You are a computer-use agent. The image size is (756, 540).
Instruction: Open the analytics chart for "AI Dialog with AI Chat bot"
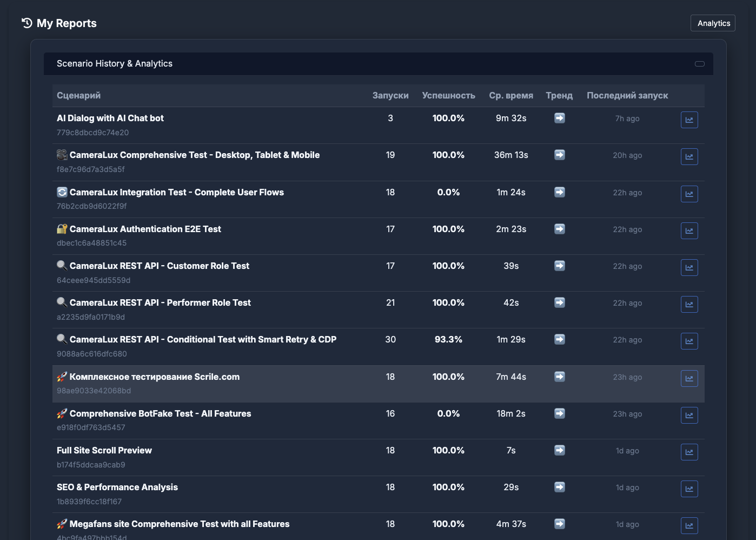[689, 120]
